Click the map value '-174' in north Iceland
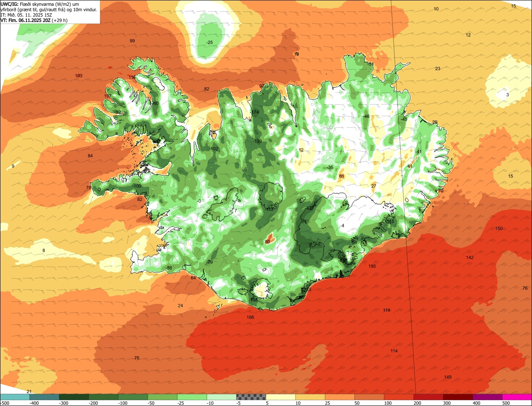The image size is (532, 406). pos(255,112)
